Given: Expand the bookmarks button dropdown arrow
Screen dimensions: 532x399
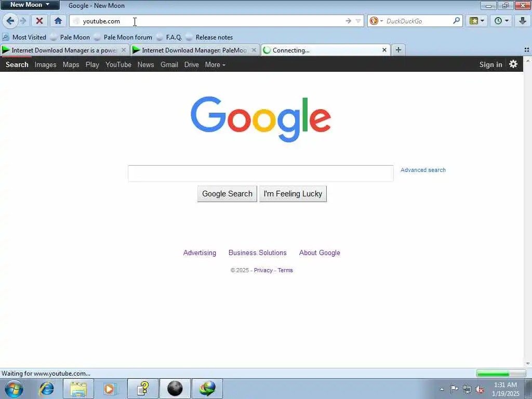Looking at the screenshot, I should click(483, 21).
